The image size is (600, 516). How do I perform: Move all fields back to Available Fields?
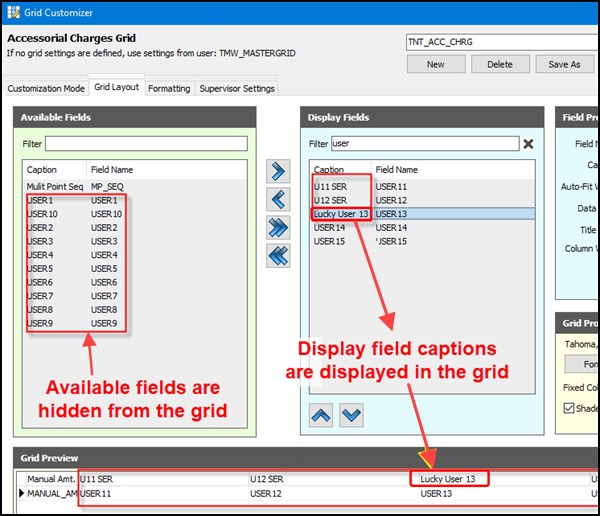tap(278, 256)
